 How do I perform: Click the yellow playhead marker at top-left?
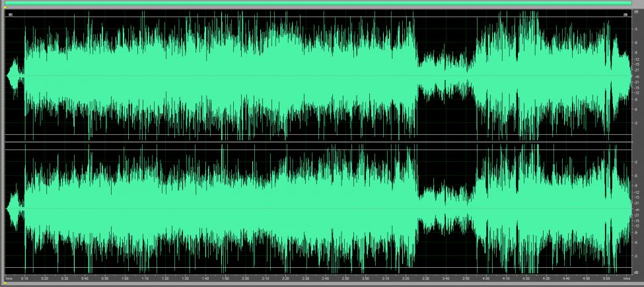(x=5, y=7)
